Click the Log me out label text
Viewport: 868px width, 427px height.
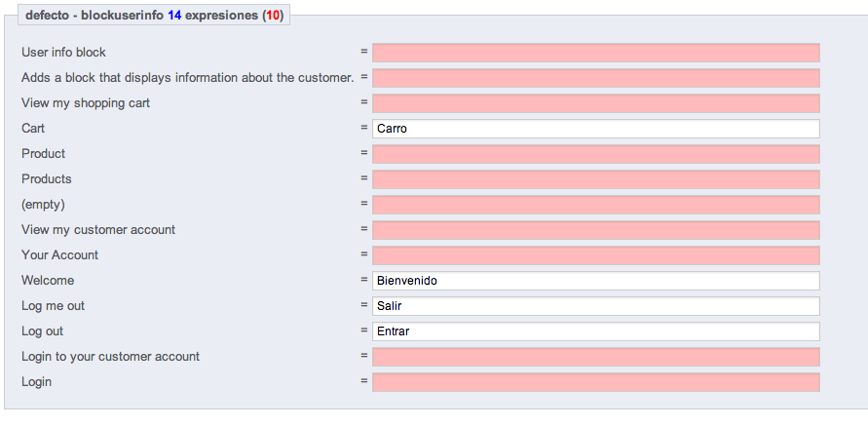(53, 306)
